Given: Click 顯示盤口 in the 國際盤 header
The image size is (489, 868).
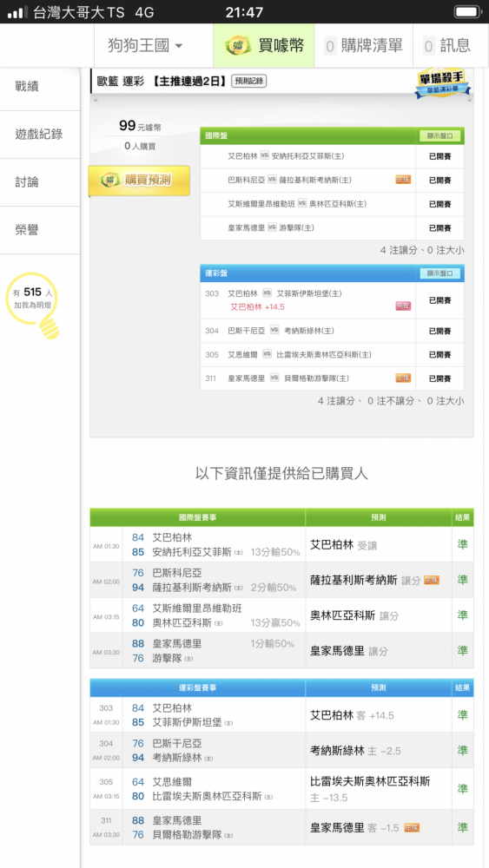Looking at the screenshot, I should 439,135.
